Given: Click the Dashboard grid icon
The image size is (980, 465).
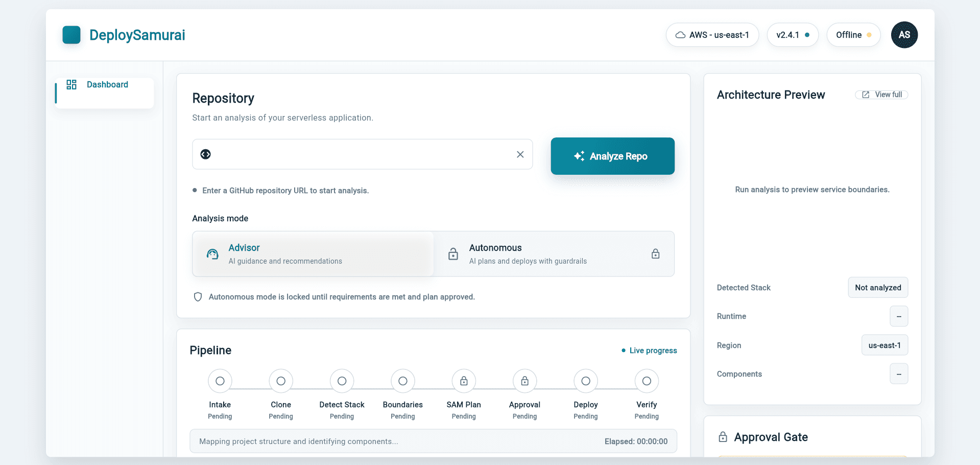Looking at the screenshot, I should (x=71, y=84).
